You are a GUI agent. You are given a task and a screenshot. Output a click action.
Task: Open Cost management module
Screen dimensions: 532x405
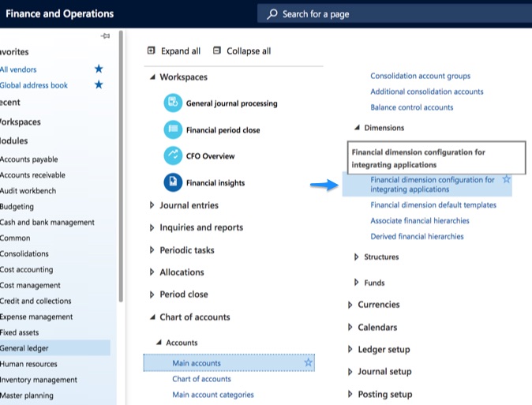point(30,285)
